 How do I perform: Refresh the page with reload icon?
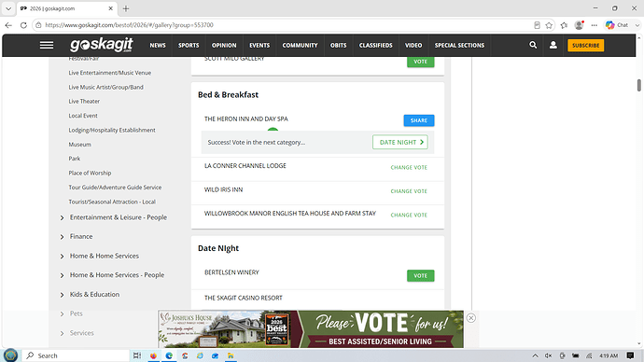coord(23,25)
